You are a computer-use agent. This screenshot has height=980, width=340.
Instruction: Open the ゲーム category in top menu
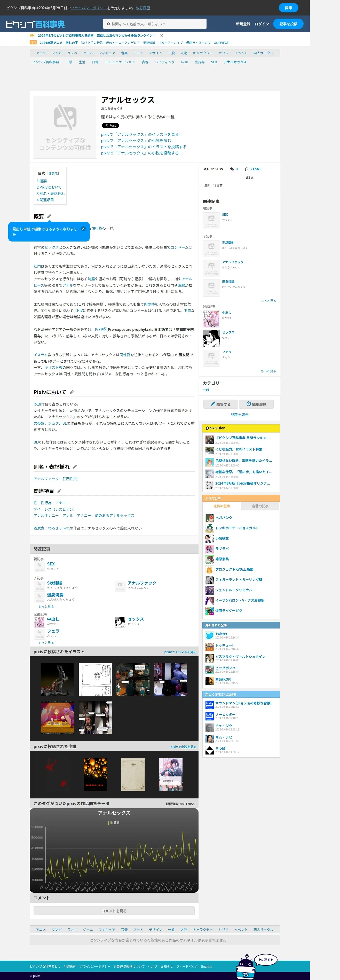(x=88, y=53)
